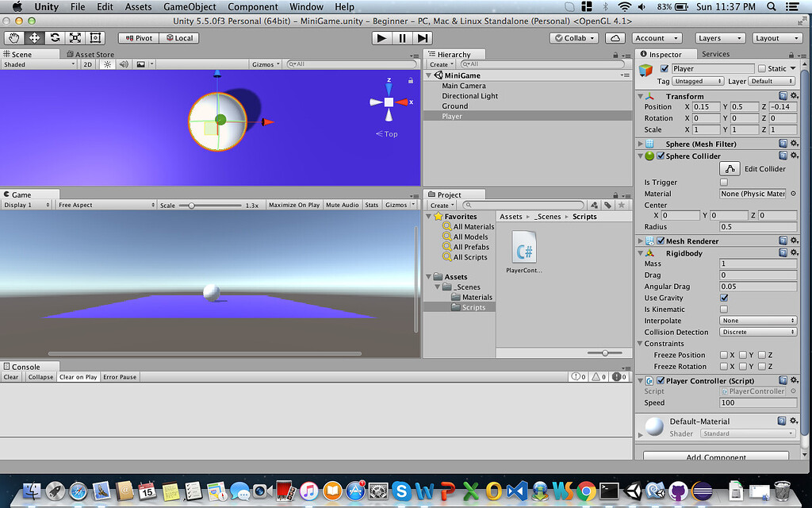Click the Pause button in the toolbar
The width and height of the screenshot is (812, 508).
tap(401, 37)
